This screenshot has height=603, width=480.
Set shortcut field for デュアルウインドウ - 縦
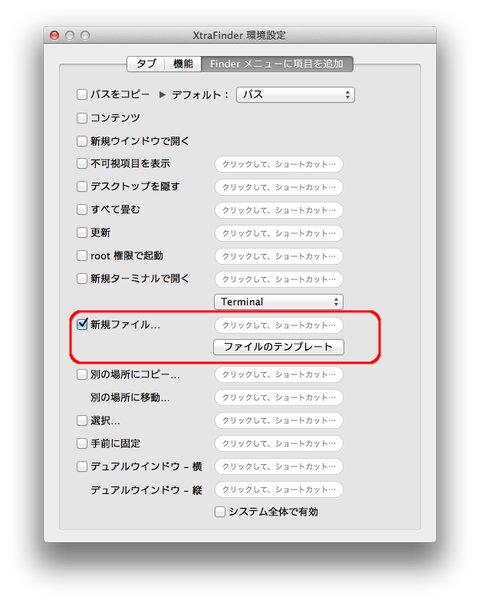tap(279, 490)
